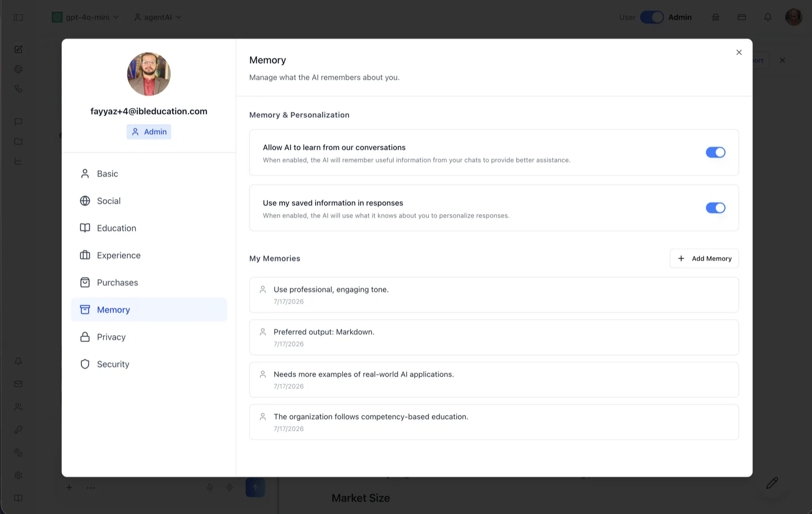Click the bell icon in left sidebar
Viewport: 812px width, 514px height.
pos(18,361)
